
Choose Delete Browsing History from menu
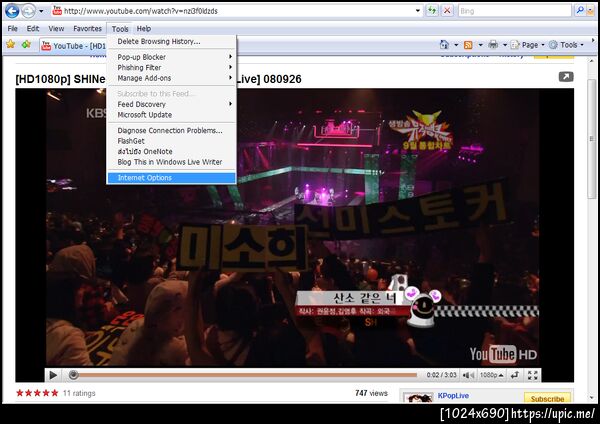coord(171,41)
